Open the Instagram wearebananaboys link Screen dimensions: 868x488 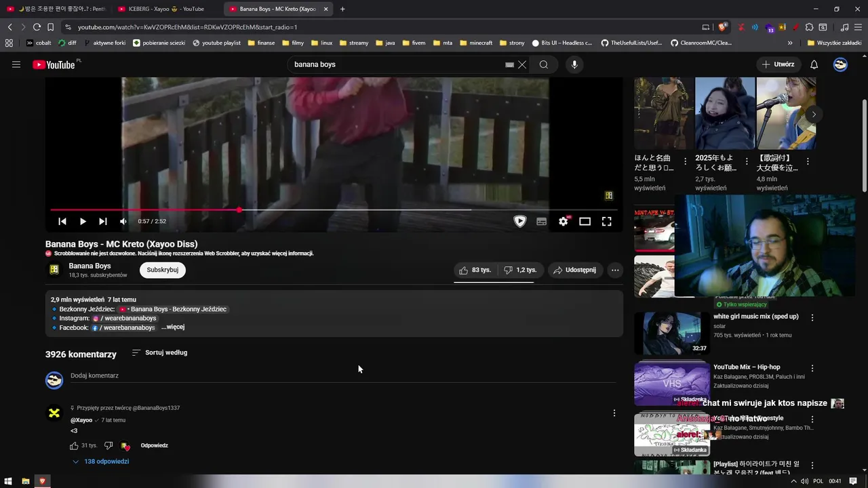point(125,319)
